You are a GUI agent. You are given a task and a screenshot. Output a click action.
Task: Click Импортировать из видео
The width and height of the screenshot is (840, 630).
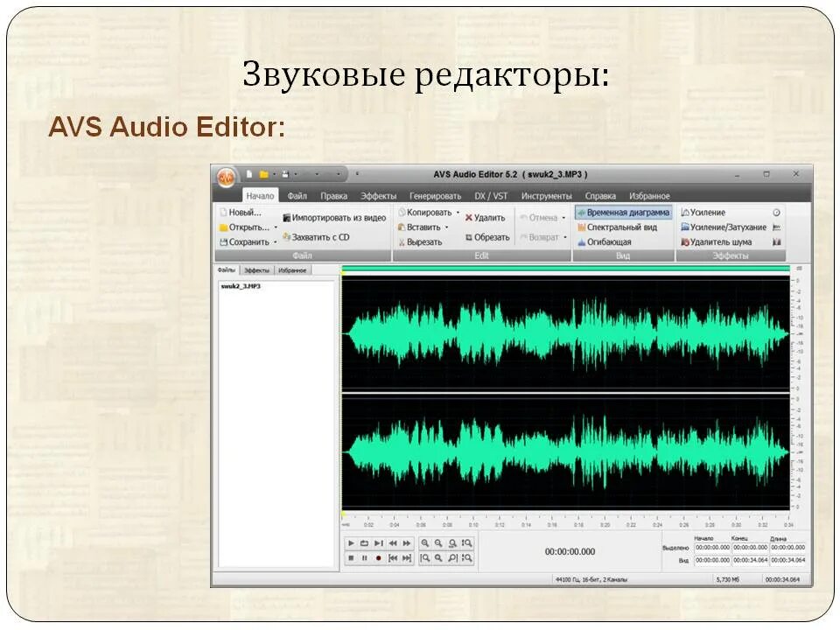(x=334, y=218)
